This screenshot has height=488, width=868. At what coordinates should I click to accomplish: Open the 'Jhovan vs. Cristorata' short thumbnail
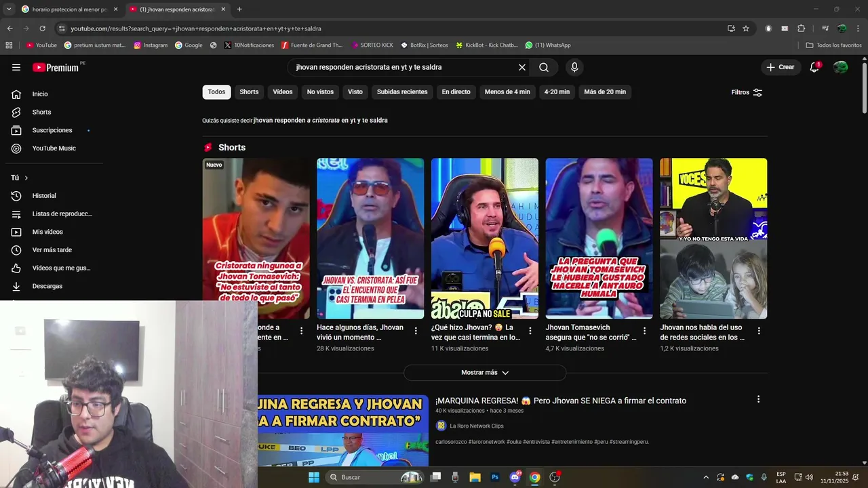[x=370, y=239]
